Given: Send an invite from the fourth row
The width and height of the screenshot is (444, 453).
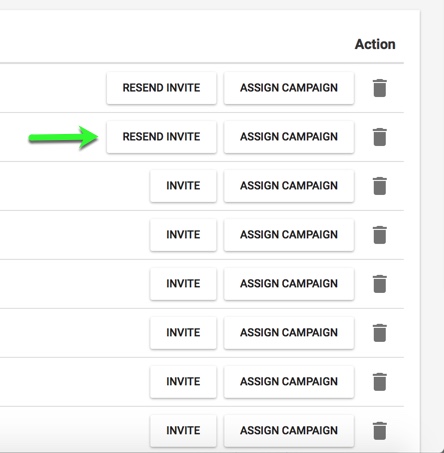Looking at the screenshot, I should tap(183, 235).
